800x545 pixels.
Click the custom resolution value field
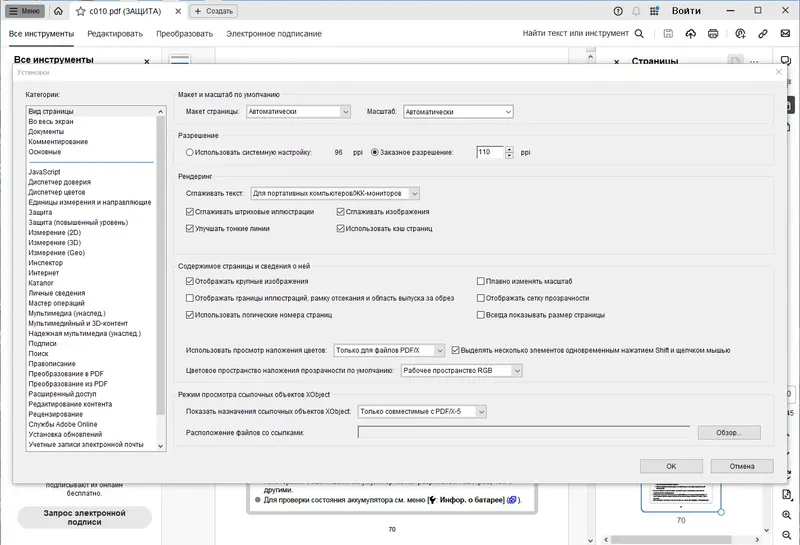coord(490,152)
